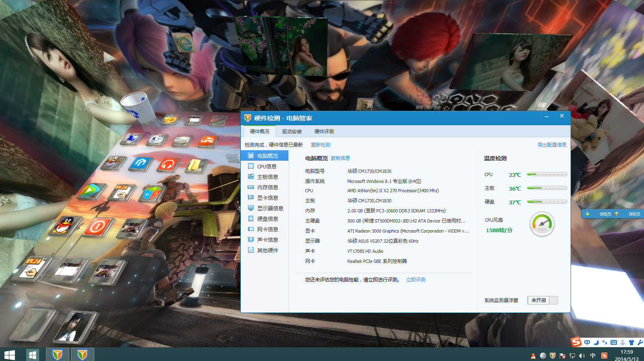Click the network speed floating widget

613,214
